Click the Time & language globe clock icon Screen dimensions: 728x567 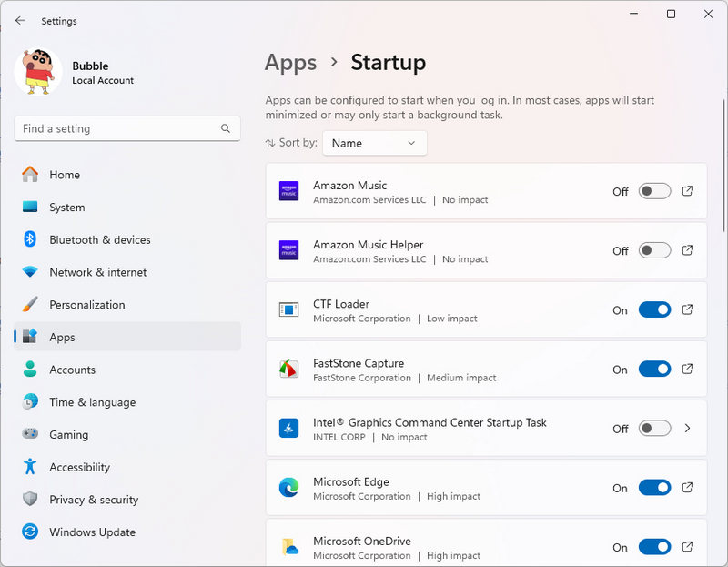[x=30, y=401]
